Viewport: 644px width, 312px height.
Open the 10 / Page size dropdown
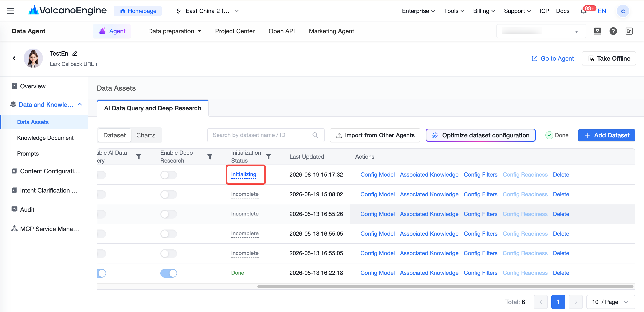click(x=610, y=302)
